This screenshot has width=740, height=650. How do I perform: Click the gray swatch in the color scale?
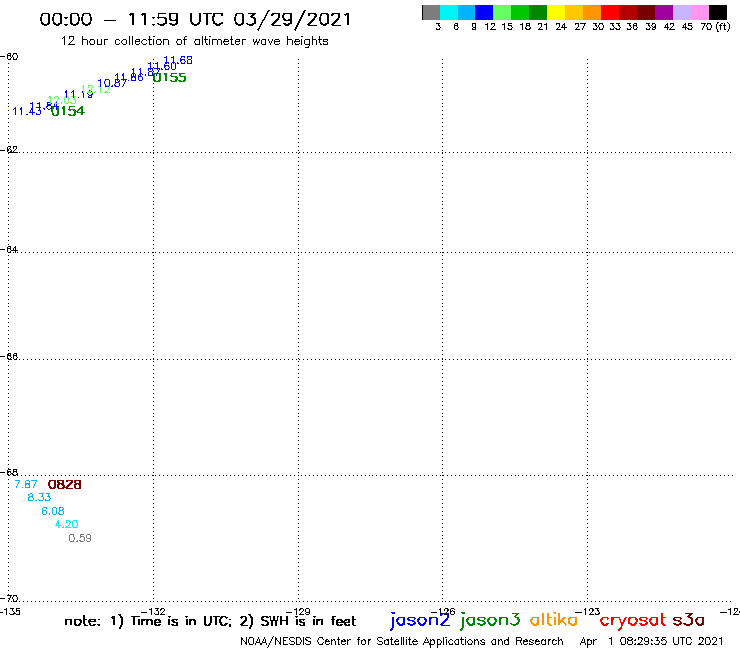click(431, 13)
